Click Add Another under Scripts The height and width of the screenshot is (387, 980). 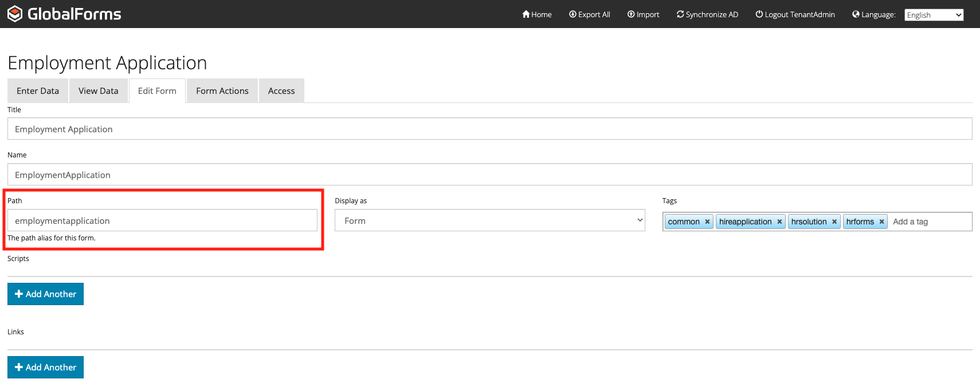pyautogui.click(x=45, y=294)
